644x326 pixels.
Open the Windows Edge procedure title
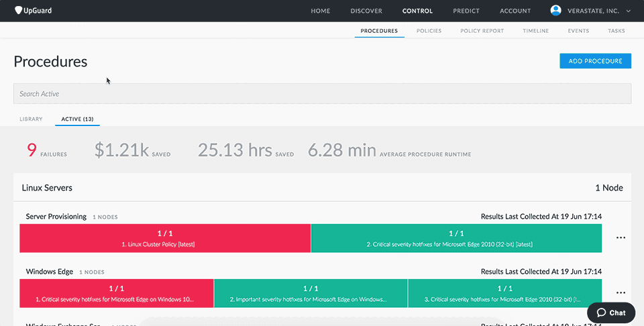point(49,272)
